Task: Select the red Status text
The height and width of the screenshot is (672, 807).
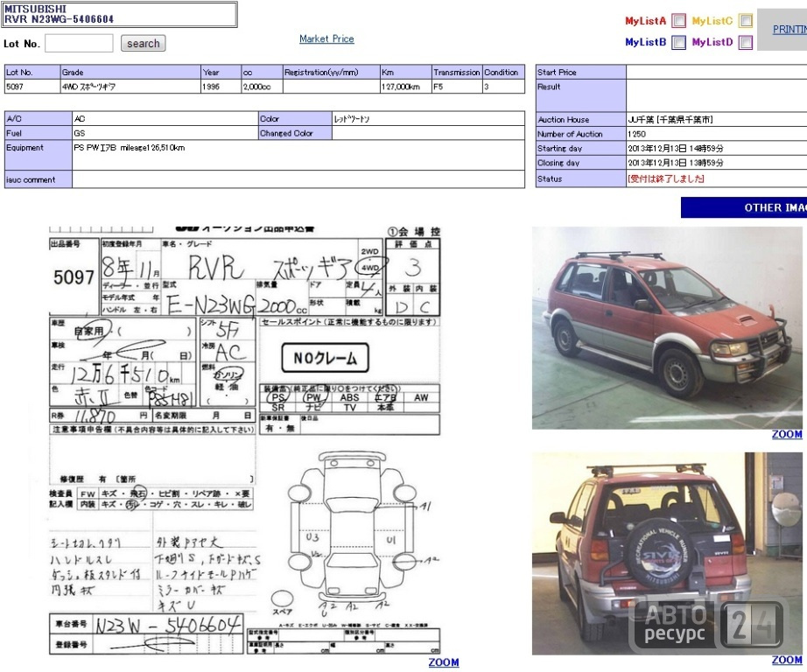Action: (x=666, y=178)
